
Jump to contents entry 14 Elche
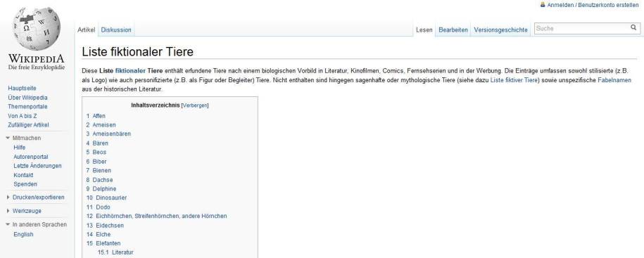[x=98, y=235]
